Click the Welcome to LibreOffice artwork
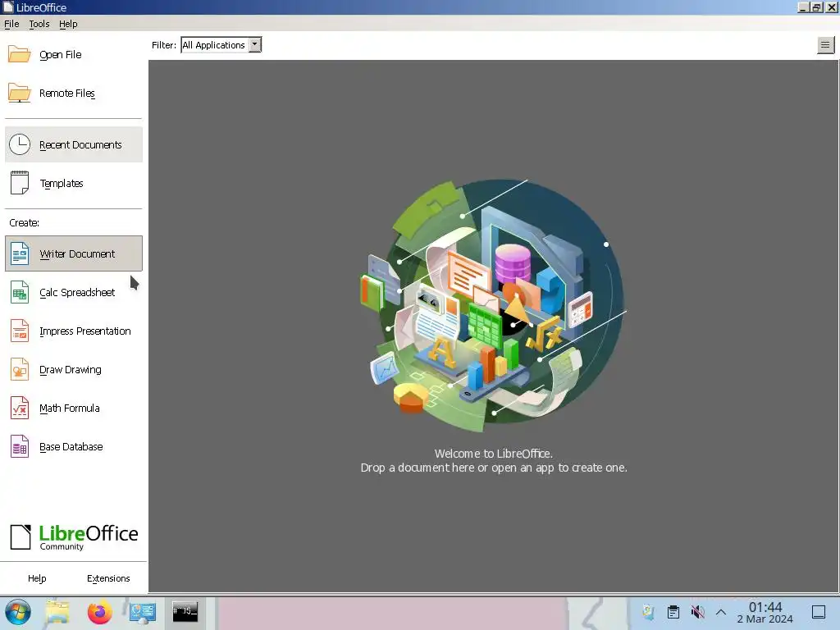Image resolution: width=840 pixels, height=630 pixels. tap(493, 305)
